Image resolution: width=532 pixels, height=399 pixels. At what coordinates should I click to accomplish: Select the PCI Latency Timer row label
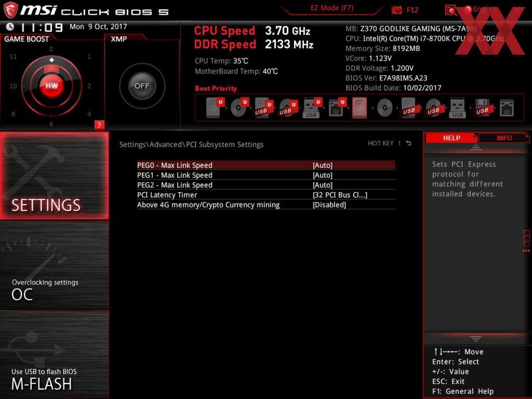pos(167,194)
